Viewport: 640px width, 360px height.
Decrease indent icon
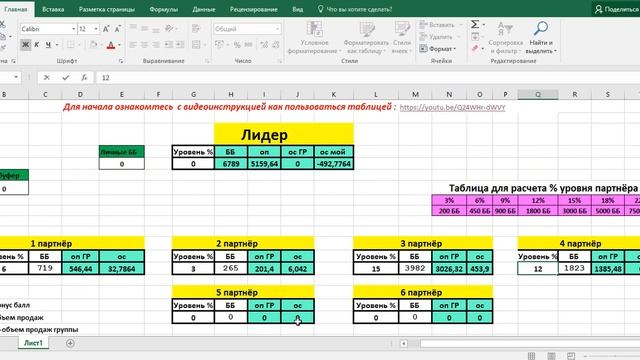pyautogui.click(x=168, y=45)
